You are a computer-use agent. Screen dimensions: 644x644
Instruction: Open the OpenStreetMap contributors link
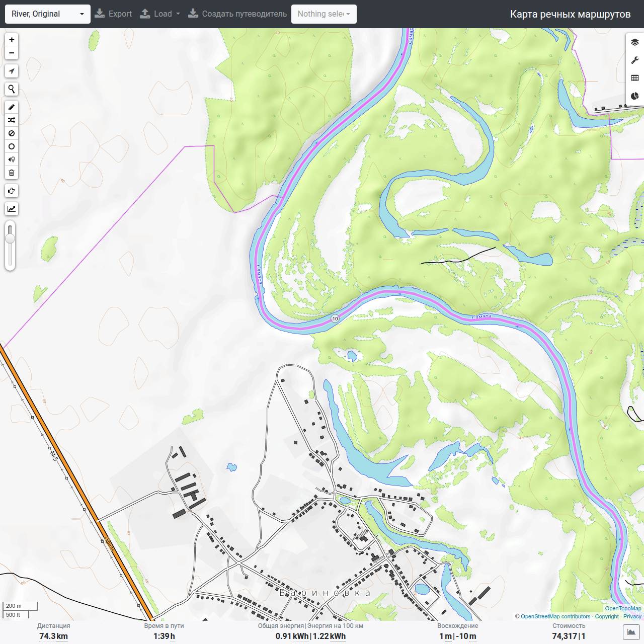555,616
